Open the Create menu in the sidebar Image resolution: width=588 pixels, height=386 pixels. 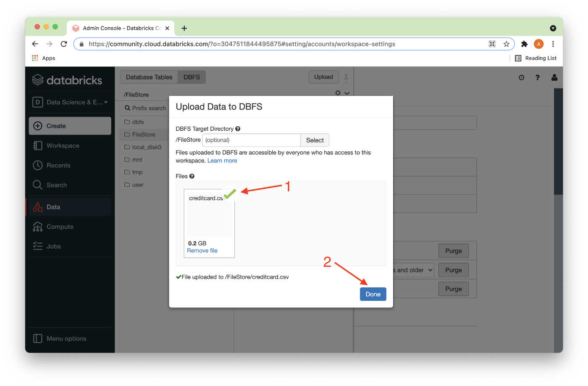(x=70, y=126)
